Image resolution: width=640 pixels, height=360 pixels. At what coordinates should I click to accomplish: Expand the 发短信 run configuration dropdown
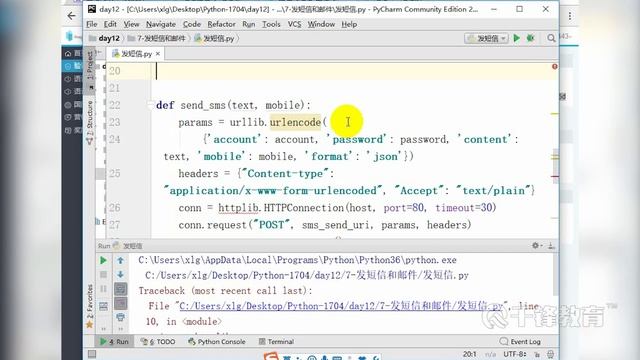coord(487,38)
